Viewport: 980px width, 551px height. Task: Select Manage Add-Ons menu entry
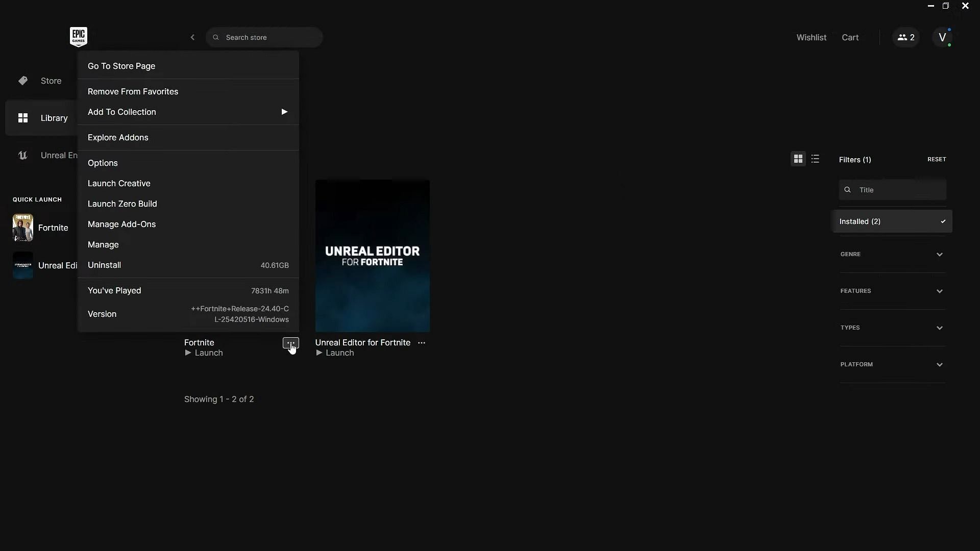(188, 224)
